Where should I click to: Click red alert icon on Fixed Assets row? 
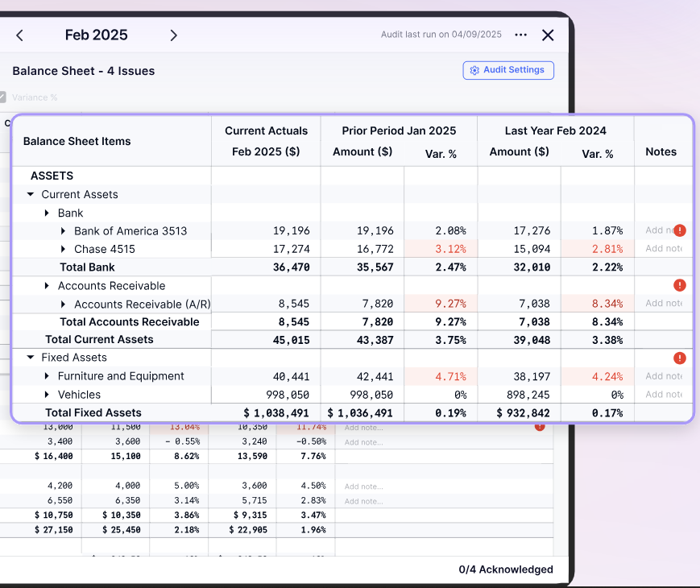[x=680, y=358]
